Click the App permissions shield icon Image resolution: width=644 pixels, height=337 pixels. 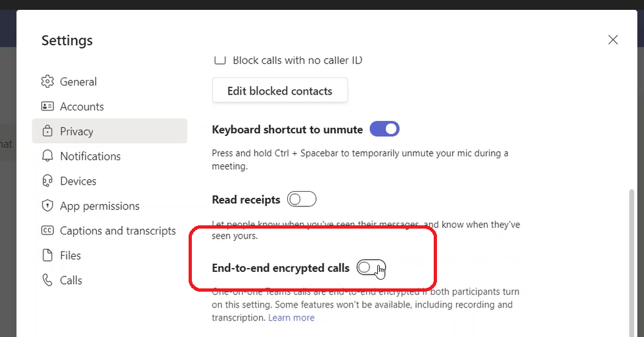[x=47, y=206]
